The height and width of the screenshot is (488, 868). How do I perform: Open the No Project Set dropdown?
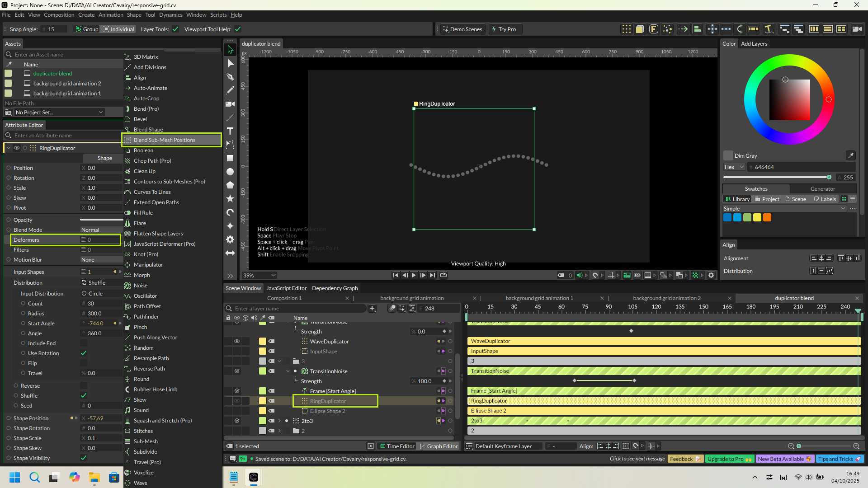pos(59,113)
